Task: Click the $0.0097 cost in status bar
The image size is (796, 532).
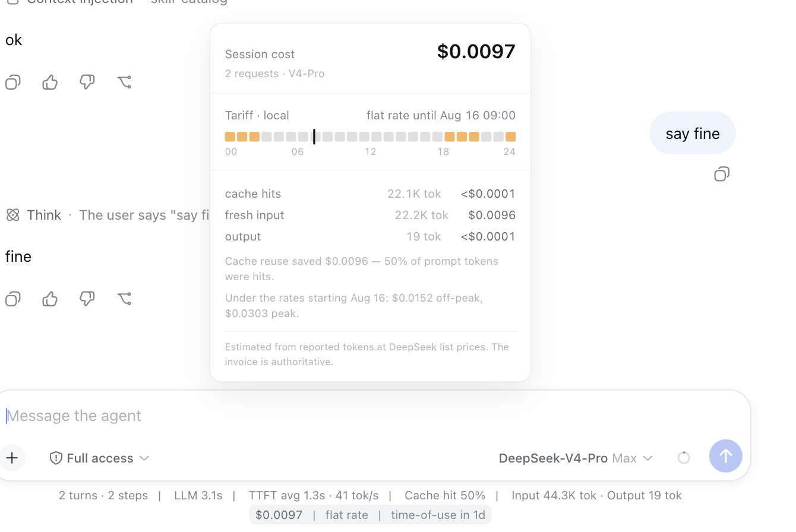Action: pos(279,515)
